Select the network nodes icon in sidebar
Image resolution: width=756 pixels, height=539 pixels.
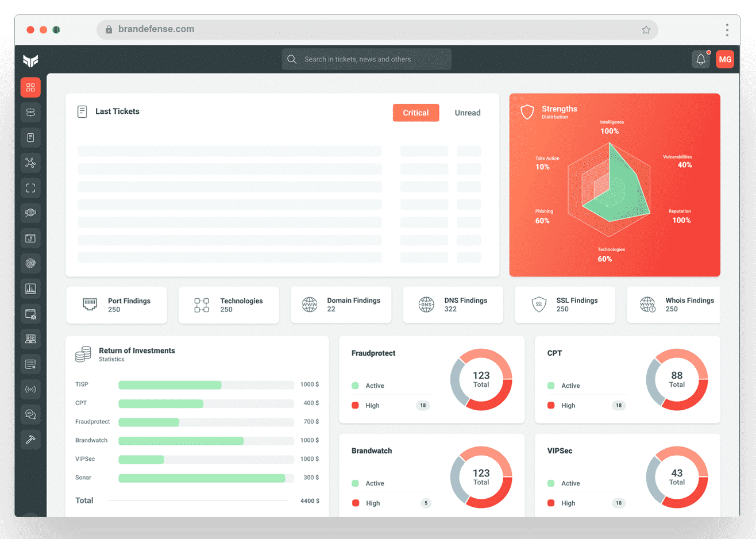click(30, 163)
